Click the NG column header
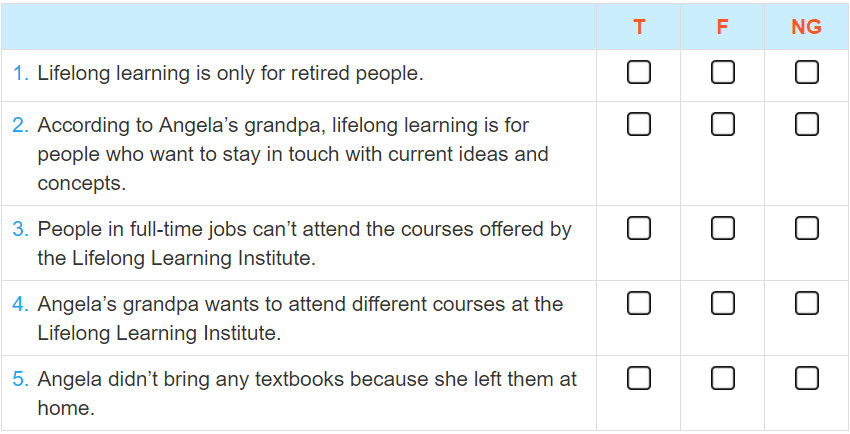 pyautogui.click(x=807, y=27)
